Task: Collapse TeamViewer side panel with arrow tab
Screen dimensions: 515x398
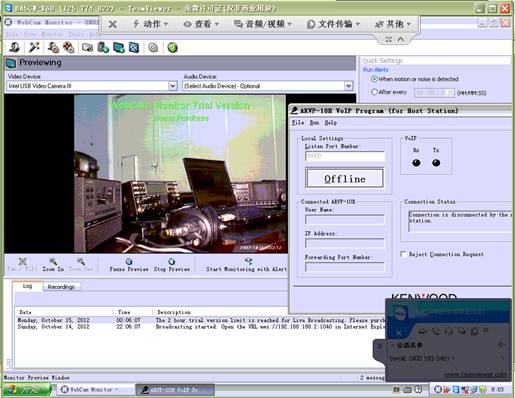Action: pyautogui.click(x=379, y=346)
